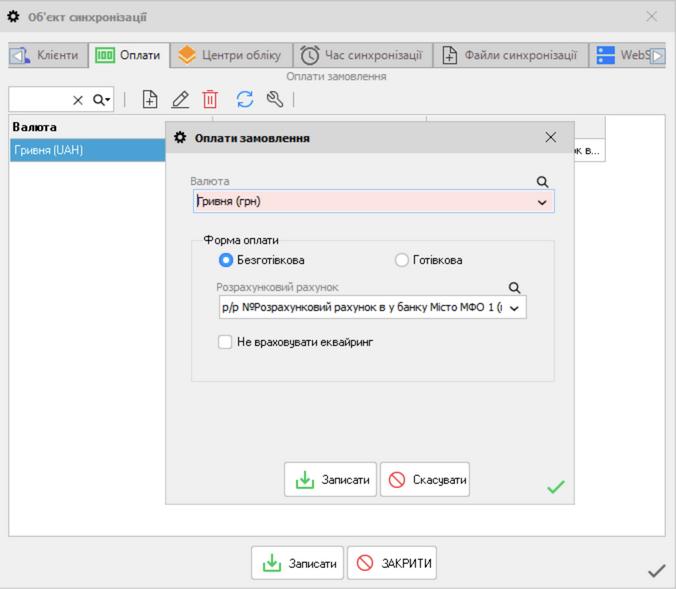This screenshot has width=676, height=589.
Task: Click the magnifier above Розрахунковий рахунок field
Action: pos(515,288)
